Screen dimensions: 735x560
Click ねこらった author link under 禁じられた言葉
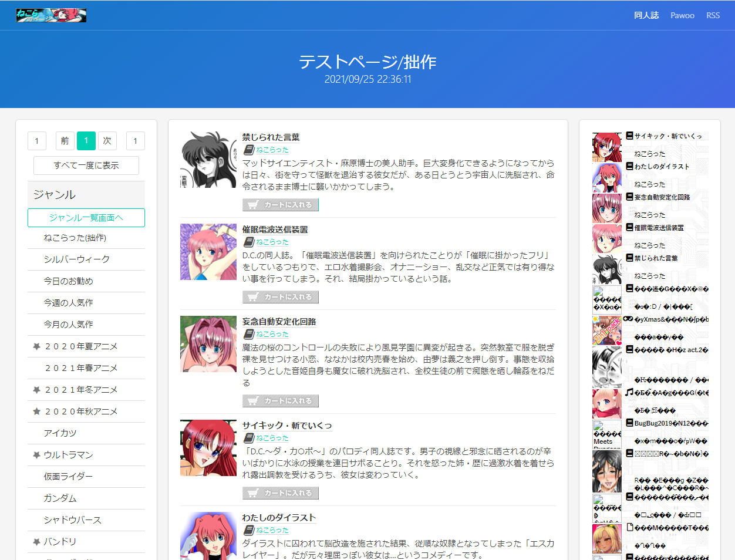pyautogui.click(x=272, y=150)
